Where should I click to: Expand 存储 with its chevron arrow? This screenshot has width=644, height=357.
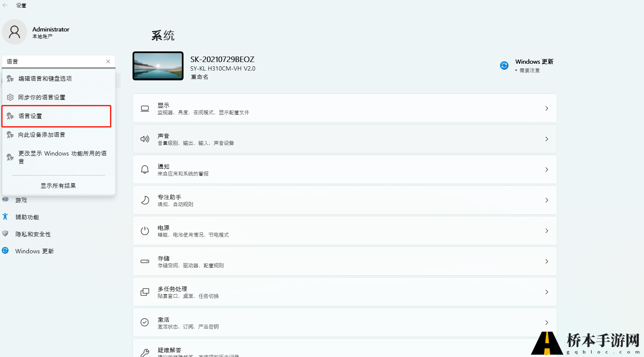[547, 261]
